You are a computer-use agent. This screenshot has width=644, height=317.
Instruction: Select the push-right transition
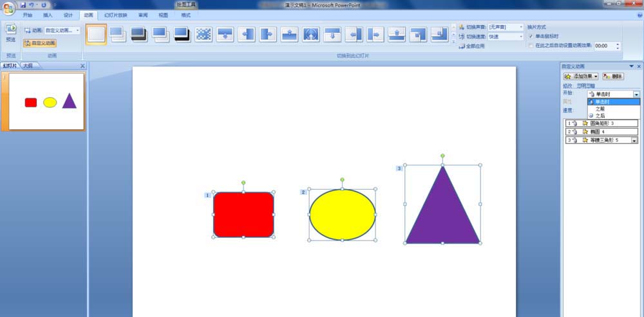pos(375,35)
